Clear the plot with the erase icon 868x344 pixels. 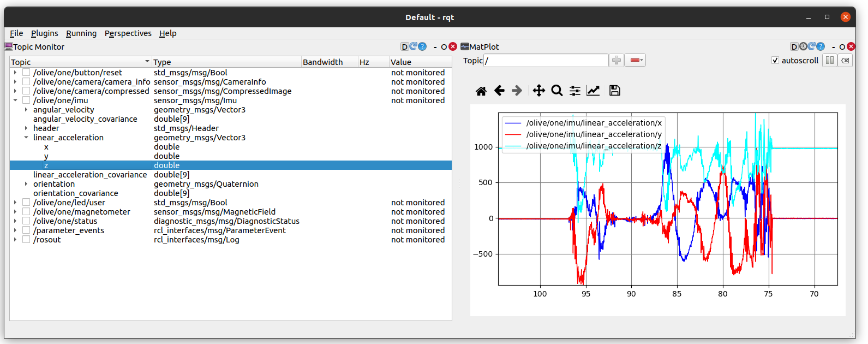point(845,61)
